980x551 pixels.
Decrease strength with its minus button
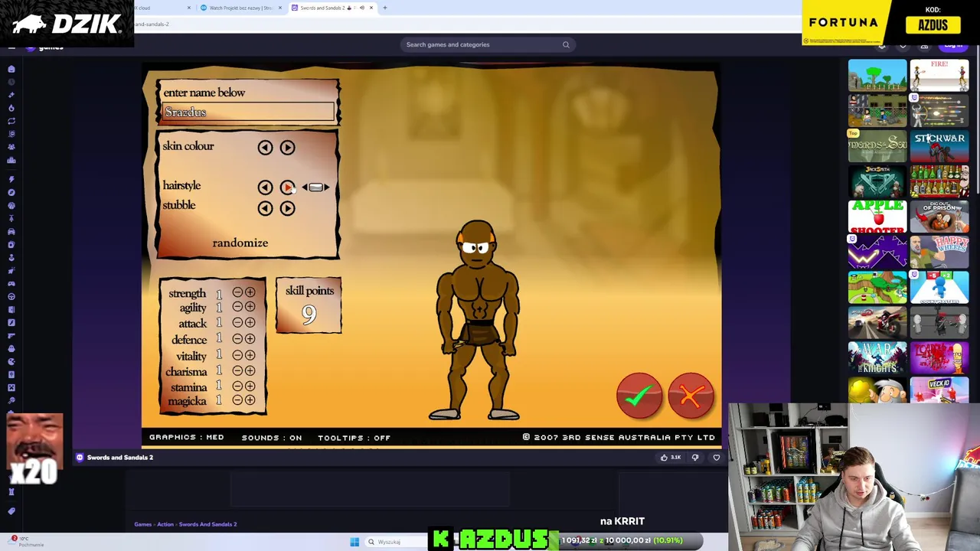coord(238,292)
